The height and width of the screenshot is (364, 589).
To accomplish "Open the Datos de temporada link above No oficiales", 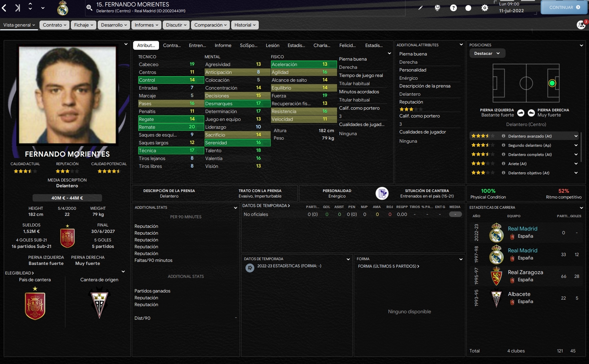I will click(x=266, y=206).
